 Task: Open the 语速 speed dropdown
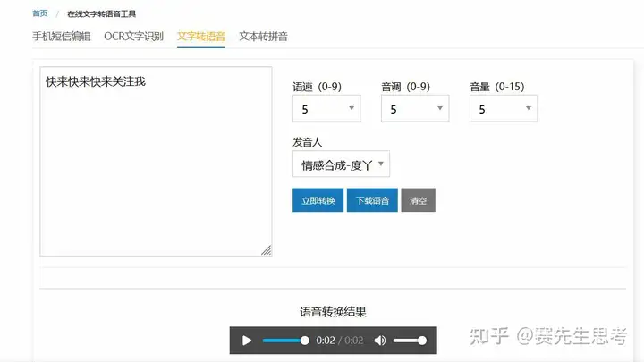pos(326,108)
